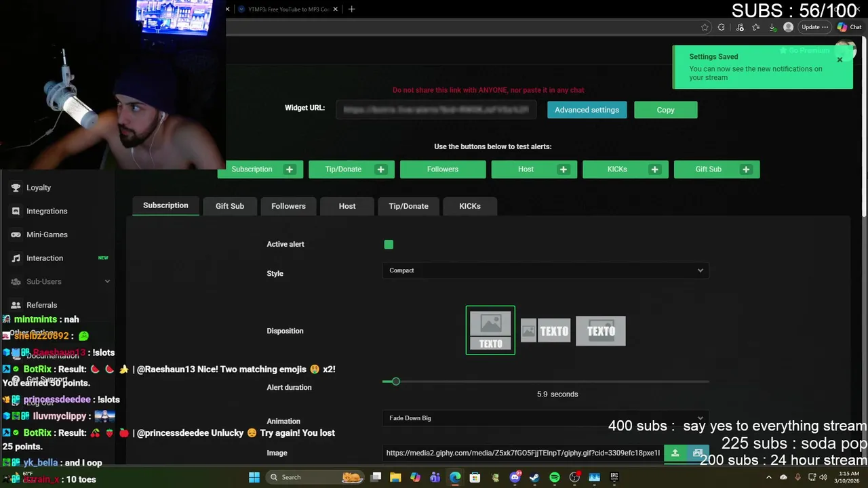Open the image gallery icon button
The height and width of the screenshot is (488, 868).
698,453
